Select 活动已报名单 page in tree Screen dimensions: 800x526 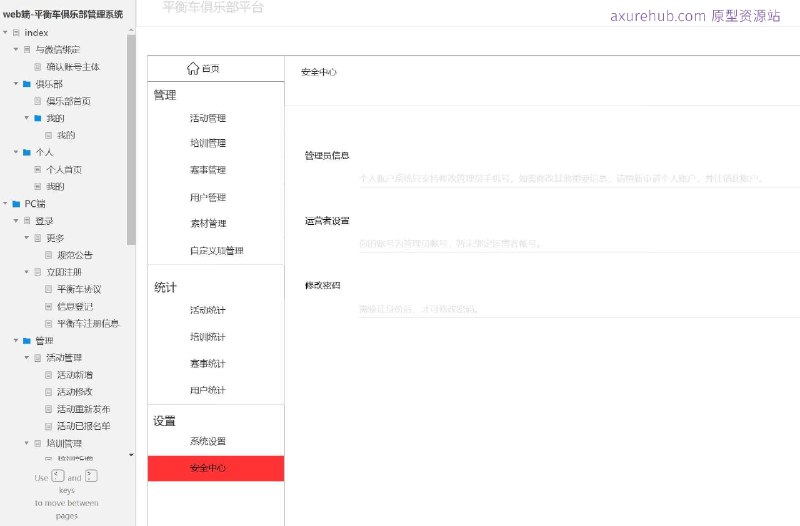pos(83,426)
